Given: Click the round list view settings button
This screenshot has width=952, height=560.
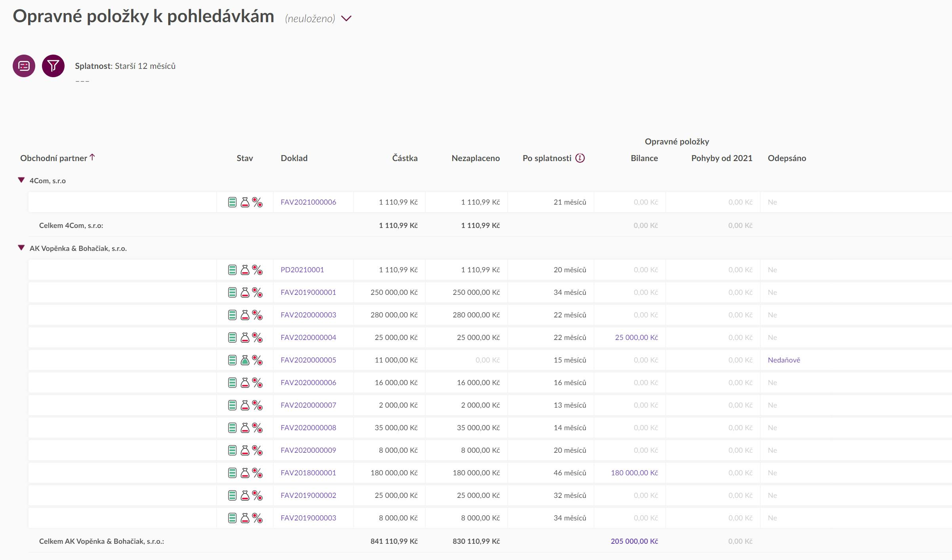Looking at the screenshot, I should click(x=24, y=66).
